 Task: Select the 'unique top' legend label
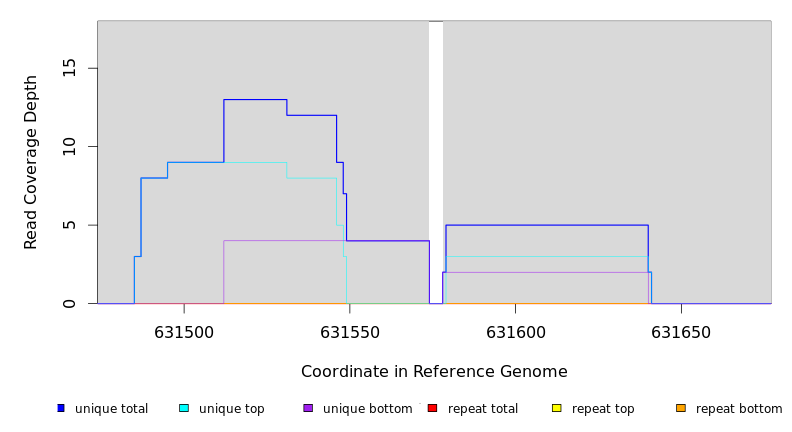[x=231, y=409]
